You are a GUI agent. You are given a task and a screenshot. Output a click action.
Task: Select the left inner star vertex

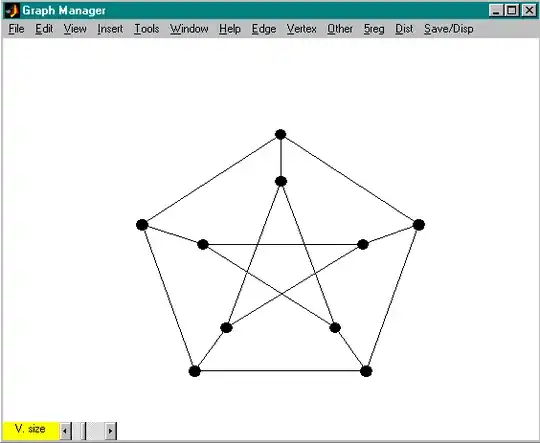tap(203, 245)
